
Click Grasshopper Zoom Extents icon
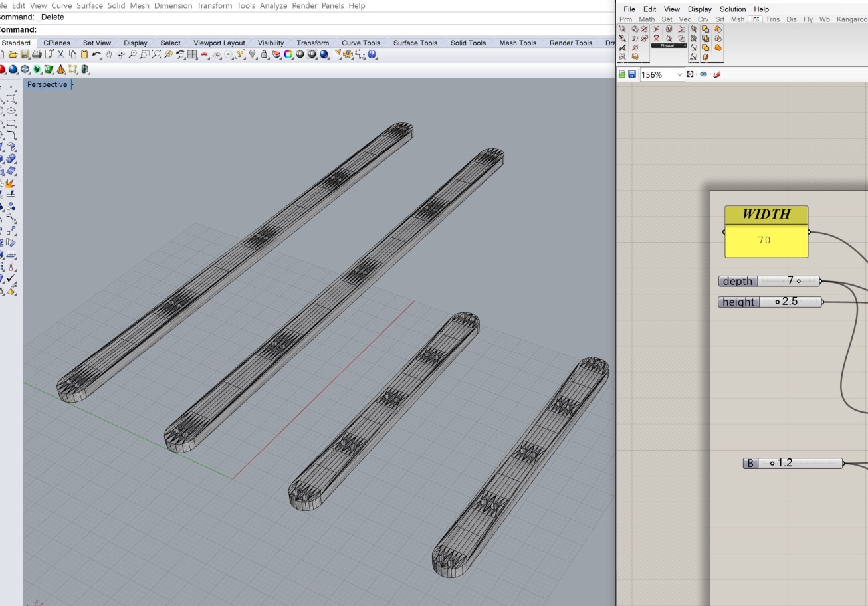[x=690, y=74]
